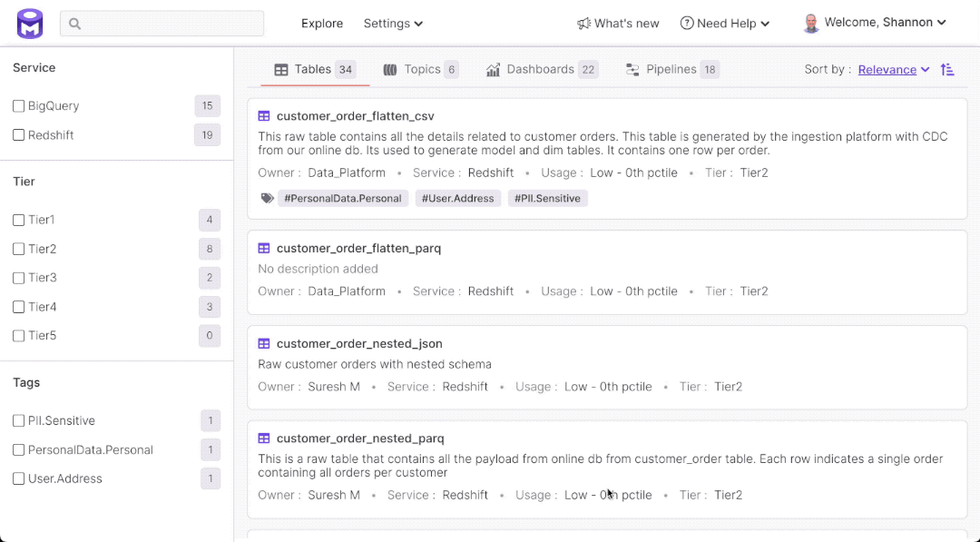
Task: Click the Topics tab icon
Action: click(390, 68)
